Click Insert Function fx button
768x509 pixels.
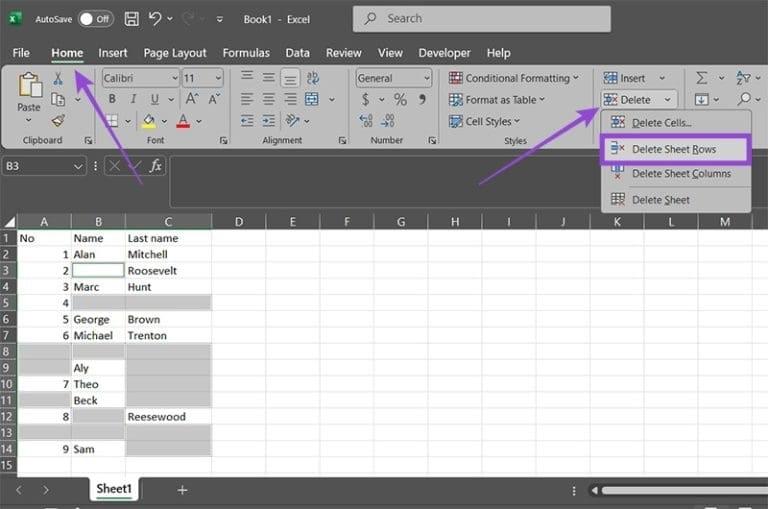156,166
